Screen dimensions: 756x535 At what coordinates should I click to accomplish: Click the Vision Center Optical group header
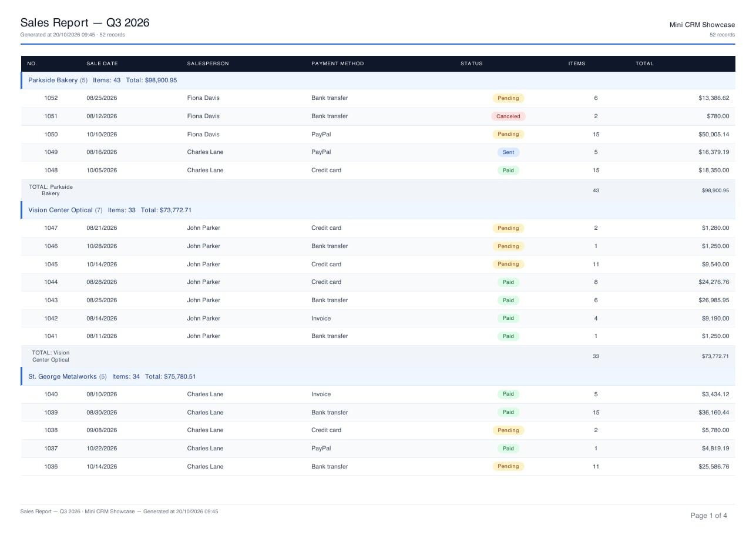coord(378,210)
